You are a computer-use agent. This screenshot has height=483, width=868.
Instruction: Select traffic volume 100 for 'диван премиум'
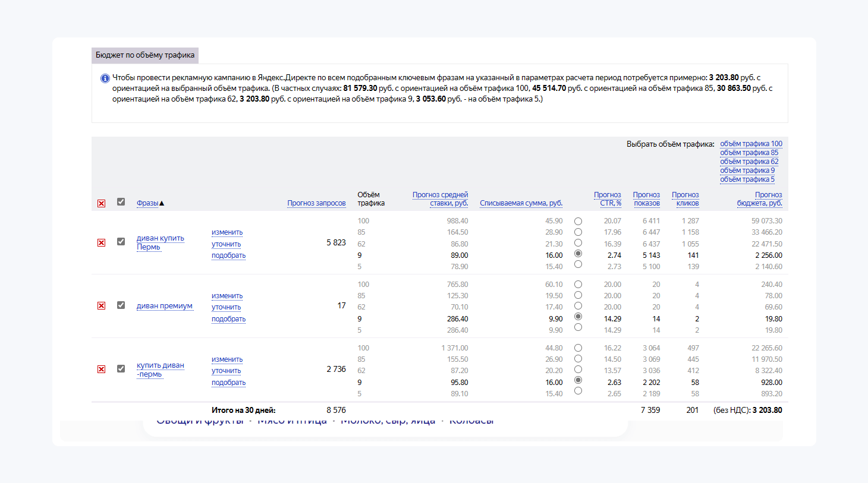[x=578, y=284]
